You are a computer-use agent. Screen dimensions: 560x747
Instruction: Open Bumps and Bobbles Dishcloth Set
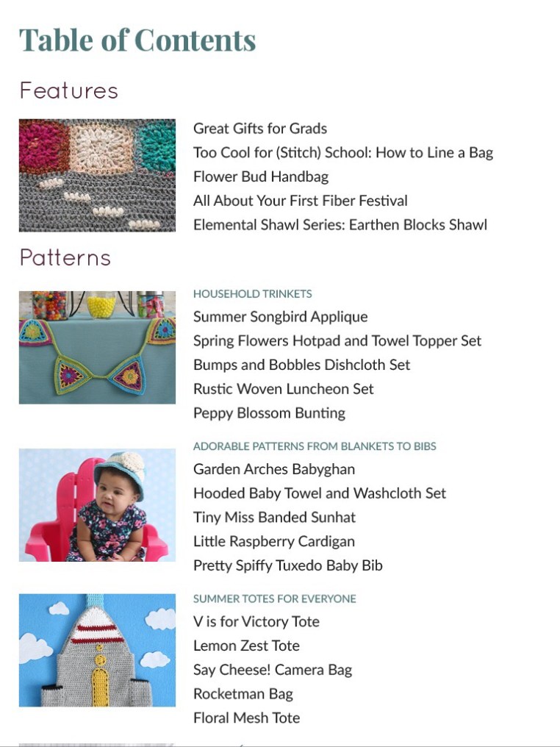pyautogui.click(x=301, y=365)
